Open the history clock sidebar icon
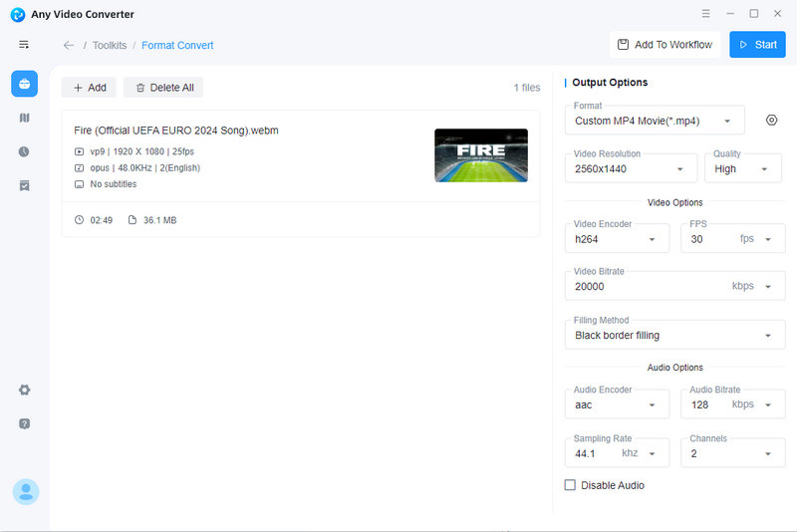This screenshot has height=532, width=797. [x=24, y=151]
